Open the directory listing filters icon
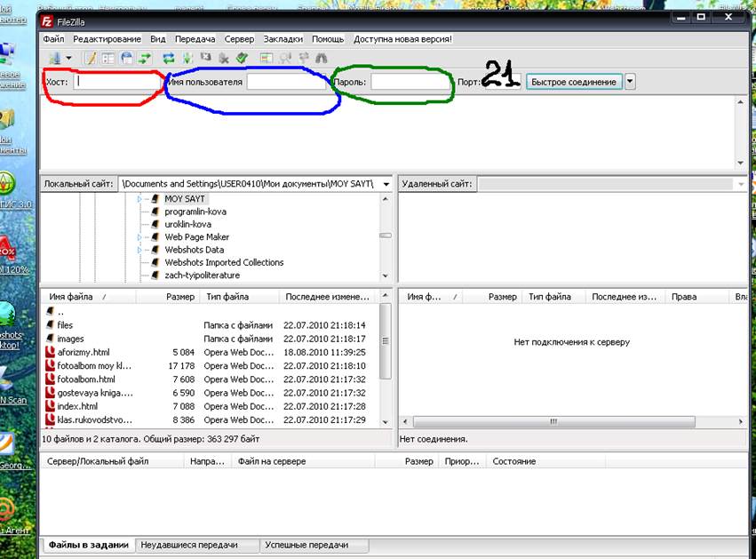756x559 pixels. [267, 59]
